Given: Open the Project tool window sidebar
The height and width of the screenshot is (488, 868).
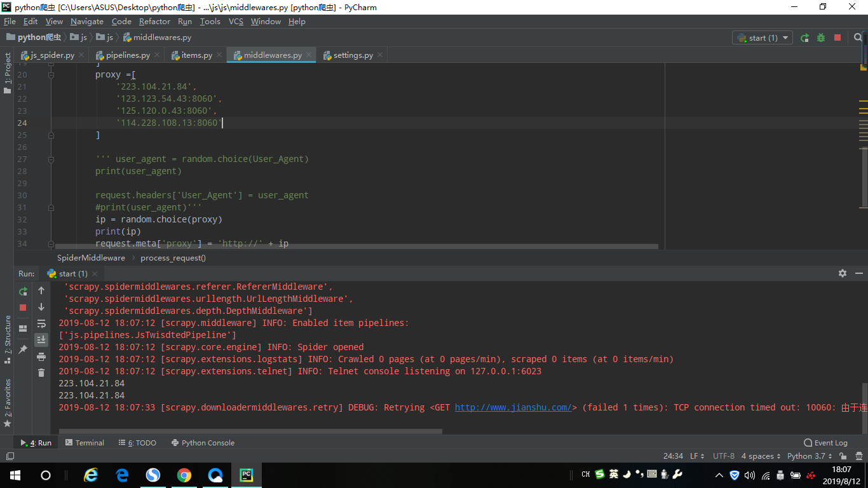Looking at the screenshot, I should point(7,73).
